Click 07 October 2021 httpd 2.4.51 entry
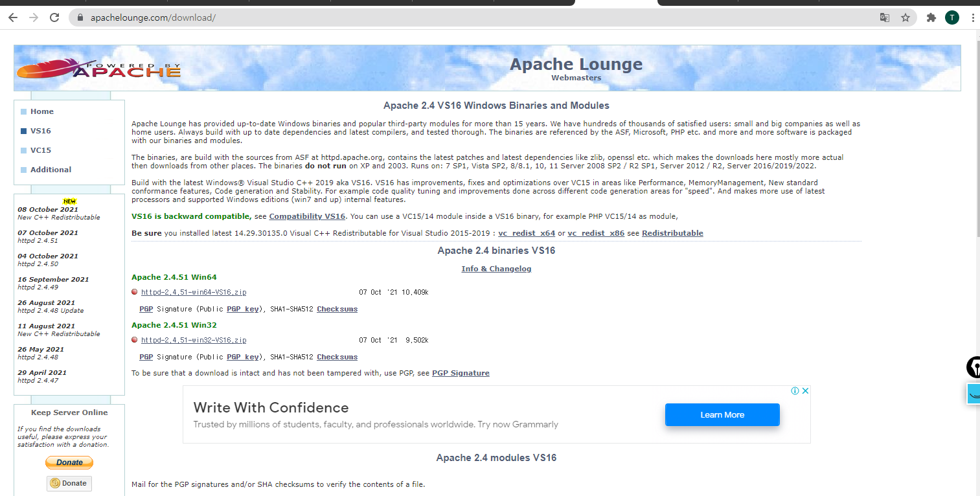Image resolution: width=980 pixels, height=496 pixels. [48, 236]
